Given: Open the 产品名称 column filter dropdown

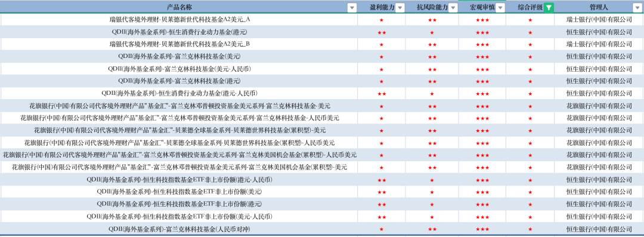Looking at the screenshot, I should 352,7.
